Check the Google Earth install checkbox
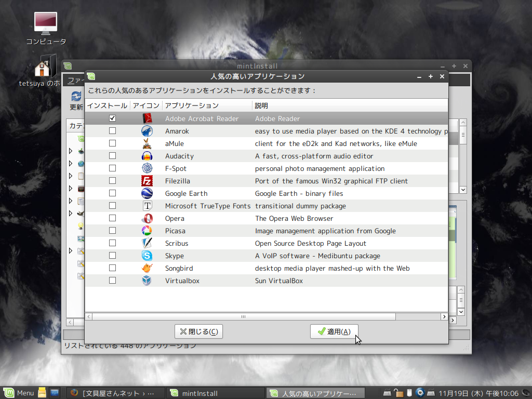Viewport: 532px width, 399px height. pyautogui.click(x=112, y=193)
